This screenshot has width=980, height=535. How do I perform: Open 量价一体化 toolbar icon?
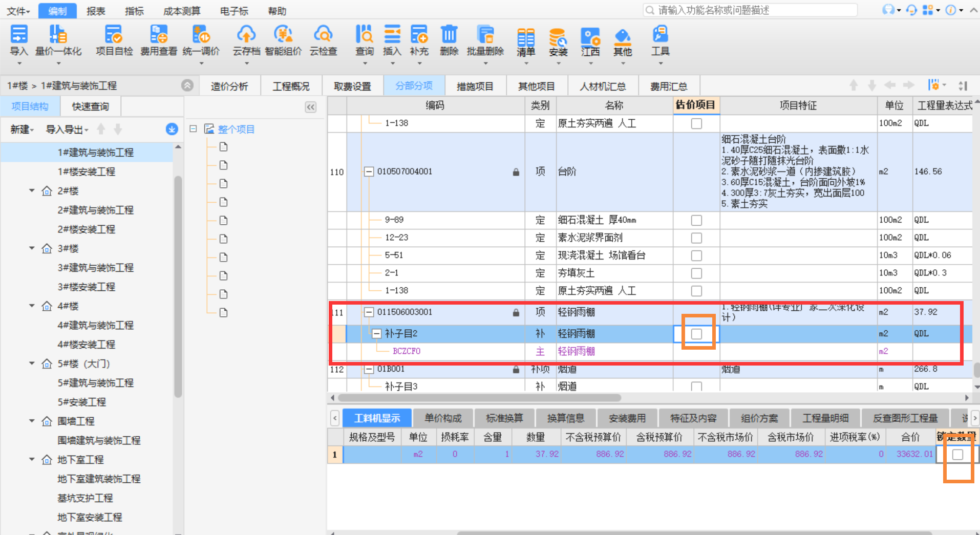58,35
